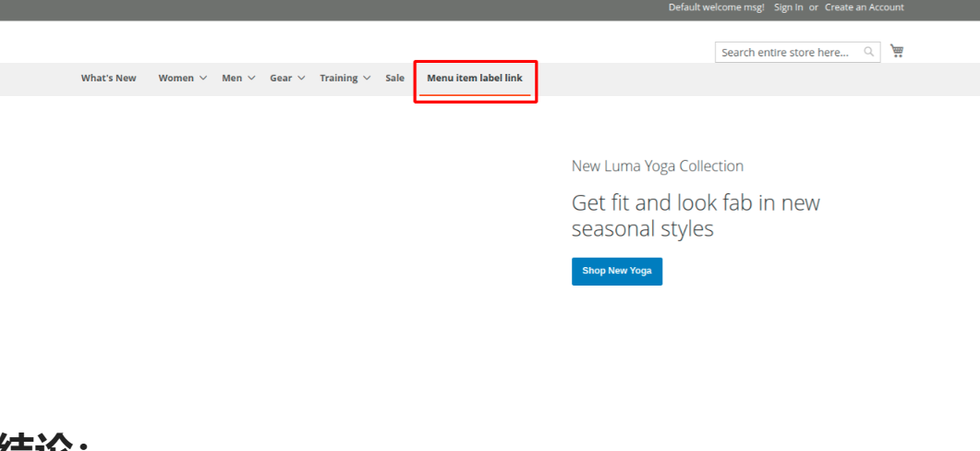Expand the chevron next to Women
The width and height of the screenshot is (980, 451).
[203, 79]
